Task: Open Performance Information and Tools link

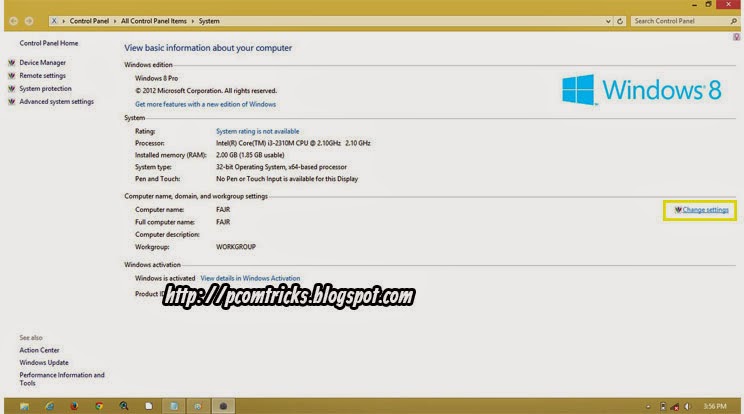Action: [62, 379]
